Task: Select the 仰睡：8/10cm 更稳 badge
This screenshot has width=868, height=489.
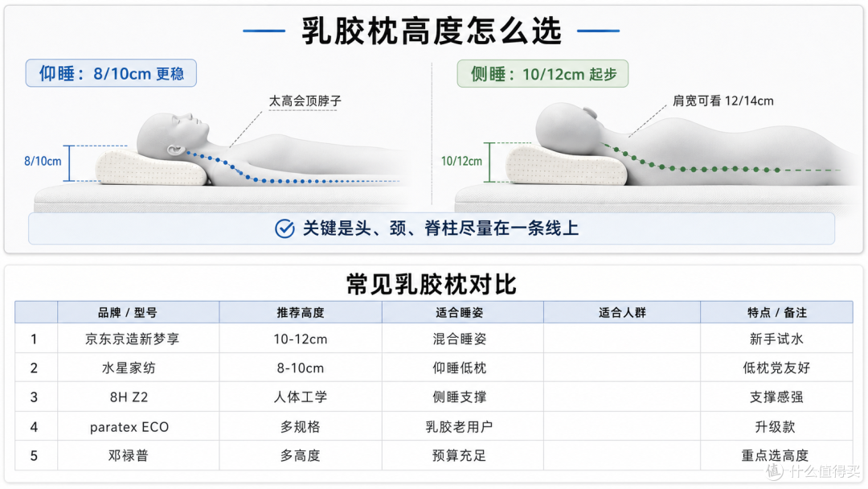Action: [x=111, y=73]
